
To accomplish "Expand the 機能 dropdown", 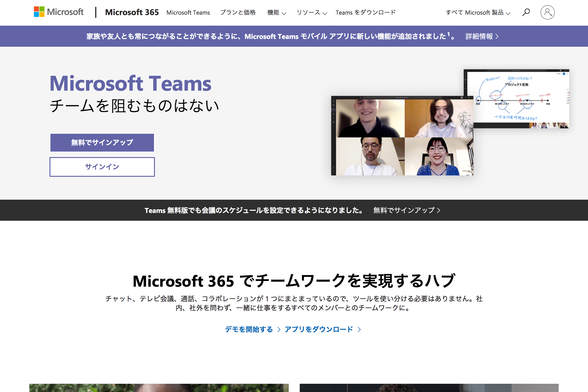I will [277, 13].
